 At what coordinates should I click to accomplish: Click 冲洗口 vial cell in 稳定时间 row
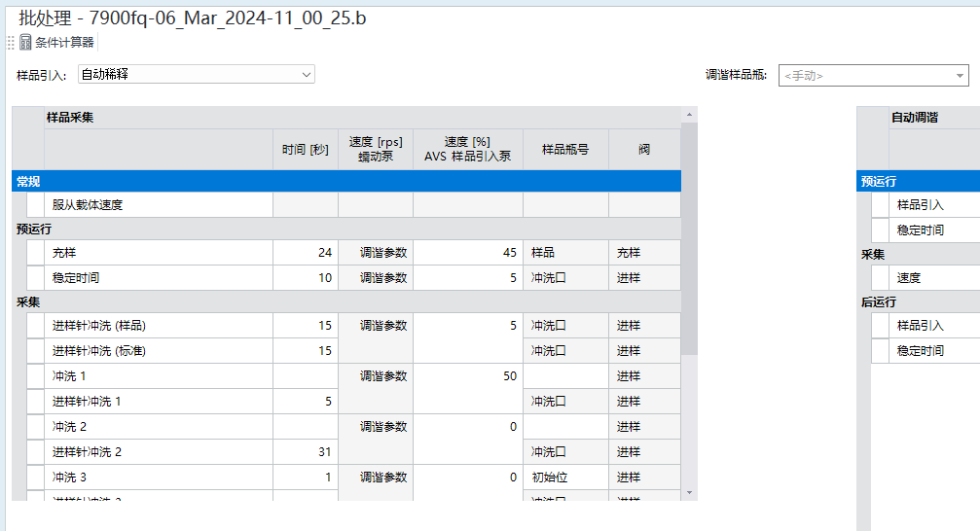click(565, 278)
